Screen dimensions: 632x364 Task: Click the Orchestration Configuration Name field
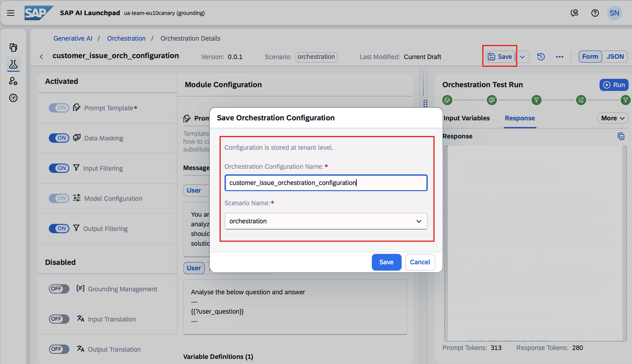click(x=326, y=182)
